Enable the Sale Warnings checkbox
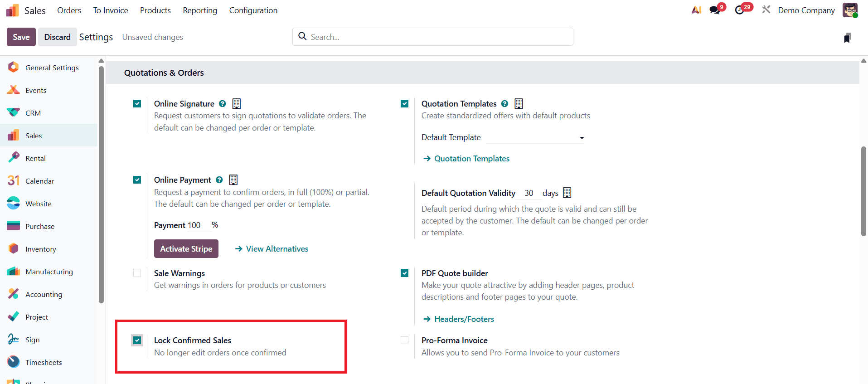The image size is (868, 384). click(137, 273)
